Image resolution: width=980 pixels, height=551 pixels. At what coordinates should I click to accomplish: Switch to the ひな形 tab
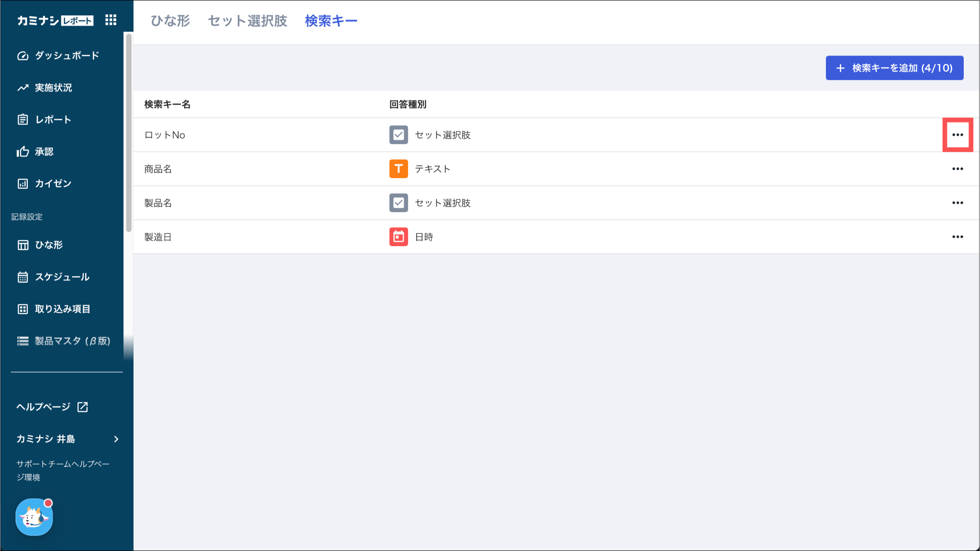pyautogui.click(x=170, y=21)
